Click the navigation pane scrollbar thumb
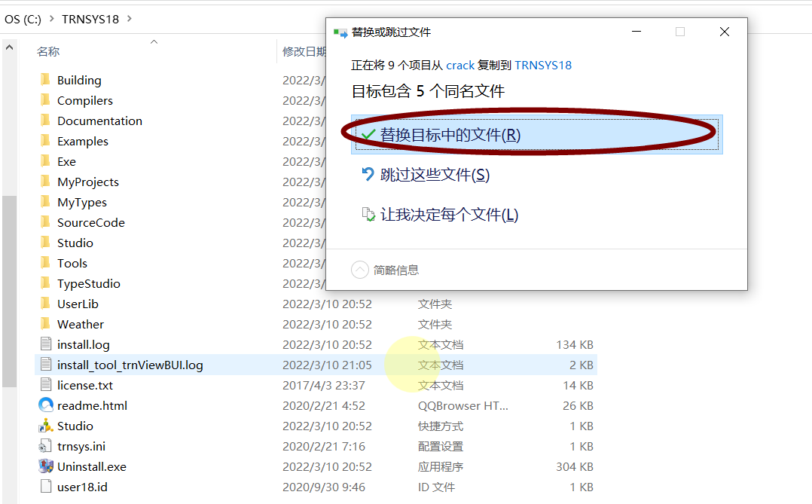Viewport: 812px width, 504px height. click(x=9, y=291)
